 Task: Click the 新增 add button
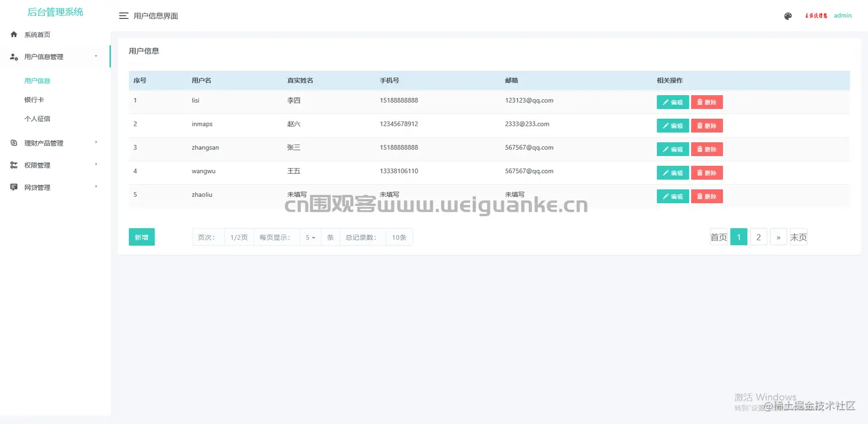tap(142, 237)
